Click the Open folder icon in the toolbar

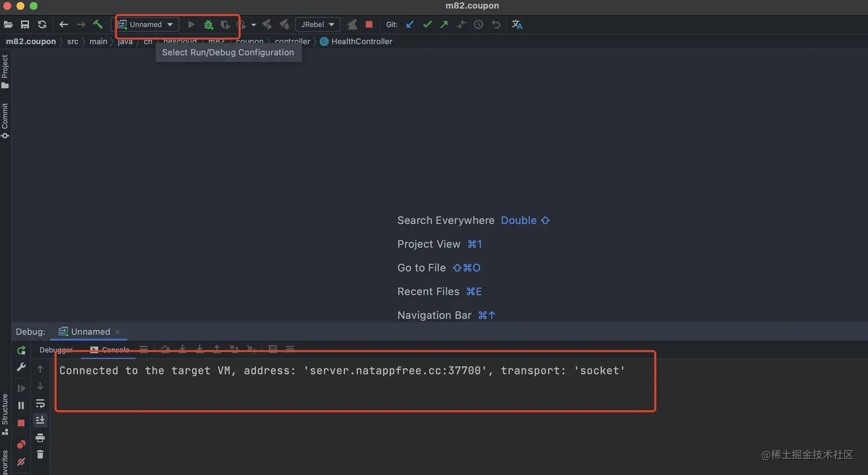pyautogui.click(x=8, y=25)
